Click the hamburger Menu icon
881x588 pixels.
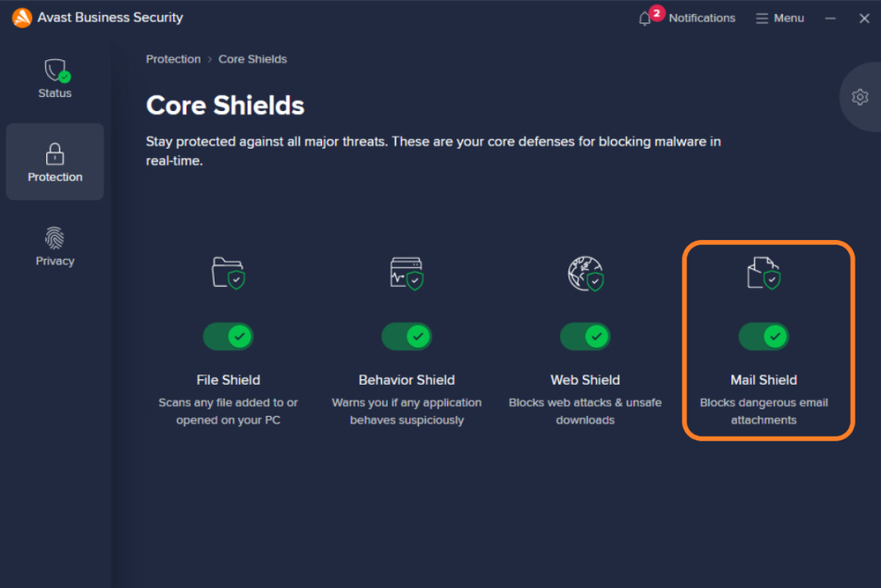tap(761, 19)
